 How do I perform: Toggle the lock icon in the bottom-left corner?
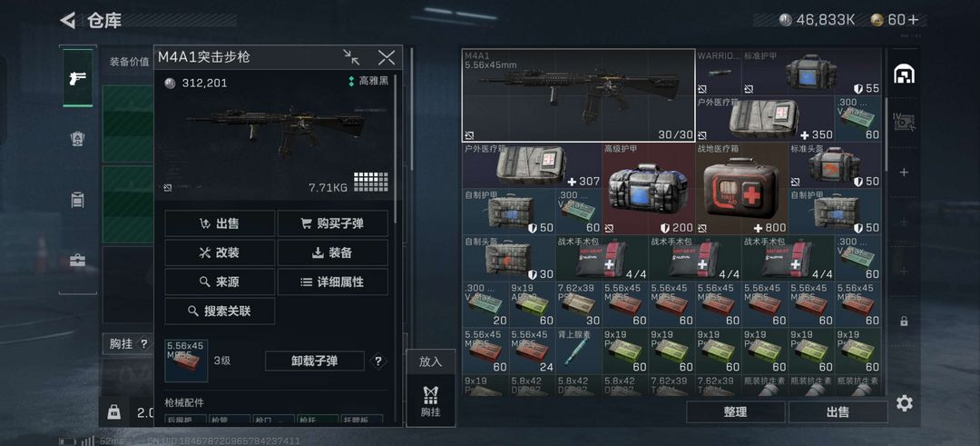pos(113,411)
